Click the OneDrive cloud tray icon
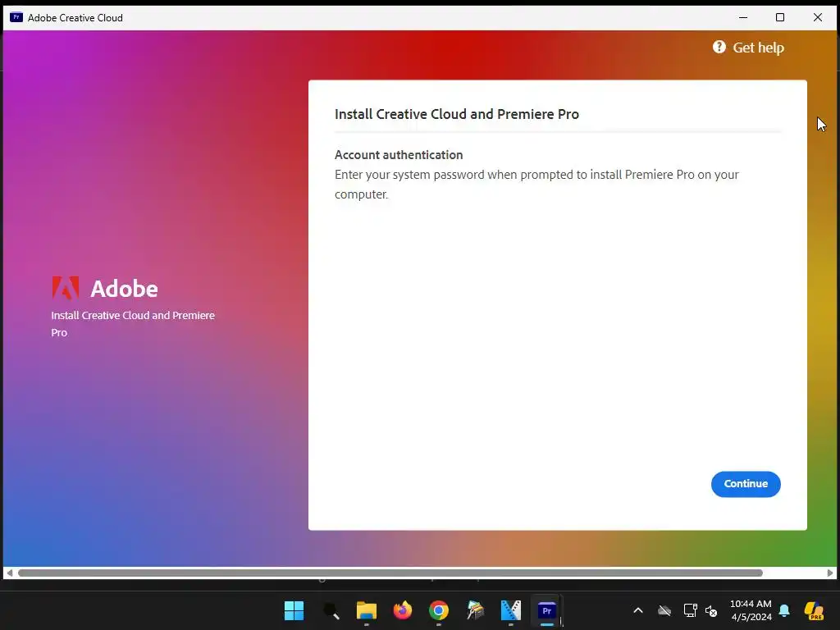This screenshot has width=840, height=630. click(664, 610)
